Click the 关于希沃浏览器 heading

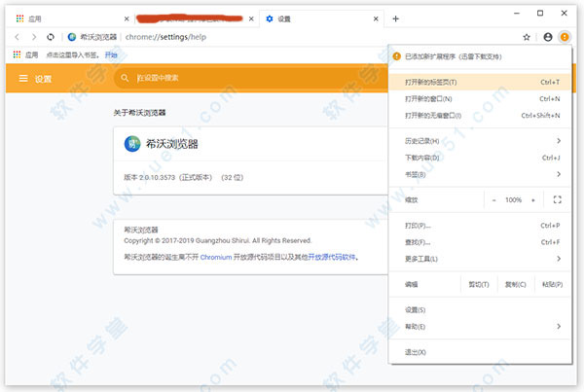tap(139, 113)
